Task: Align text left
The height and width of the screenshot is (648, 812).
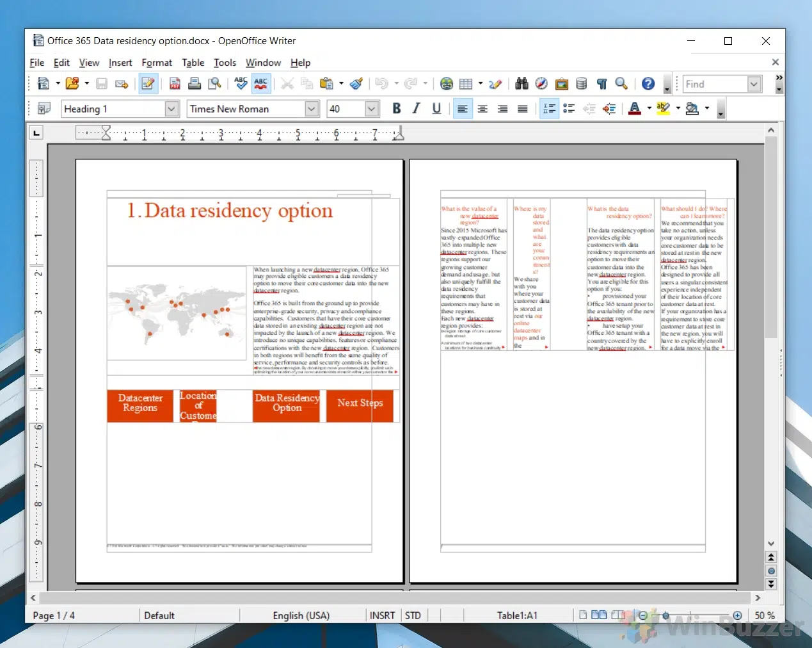Action: tap(462, 109)
